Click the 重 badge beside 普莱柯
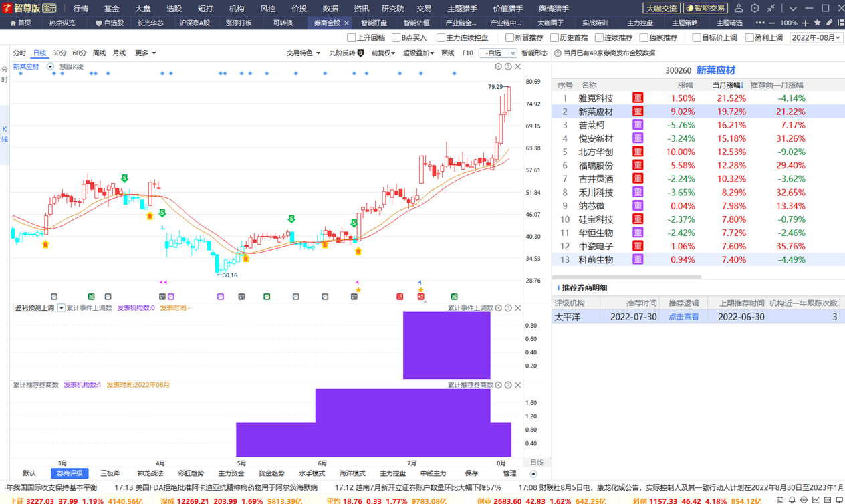The width and height of the screenshot is (845, 504). pos(638,125)
